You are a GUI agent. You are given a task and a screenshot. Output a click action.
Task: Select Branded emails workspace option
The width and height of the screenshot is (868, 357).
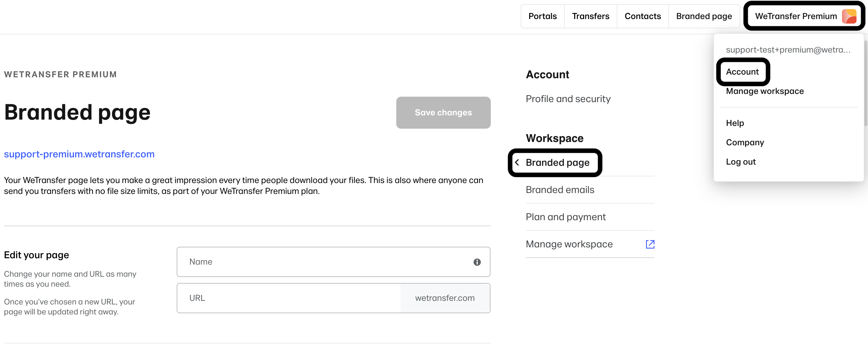pos(560,189)
